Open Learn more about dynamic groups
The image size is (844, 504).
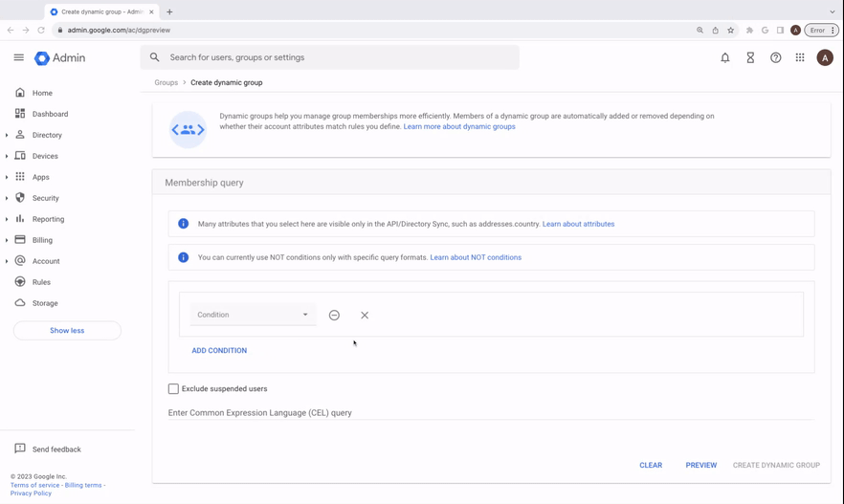tap(459, 126)
